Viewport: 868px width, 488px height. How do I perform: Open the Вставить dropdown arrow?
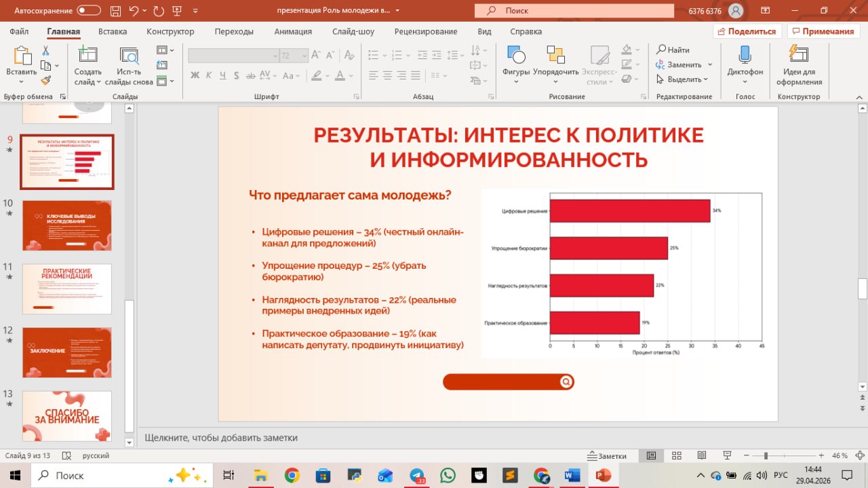(x=22, y=82)
